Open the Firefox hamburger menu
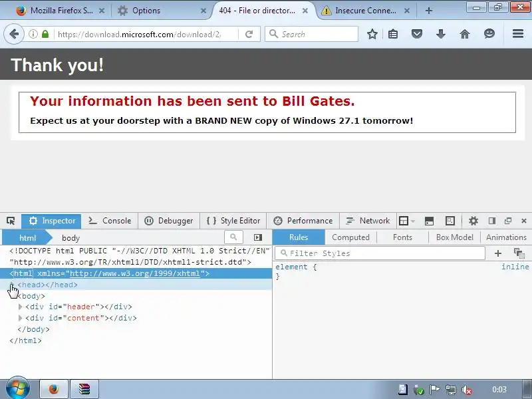The width and height of the screenshot is (532, 399). 518,34
